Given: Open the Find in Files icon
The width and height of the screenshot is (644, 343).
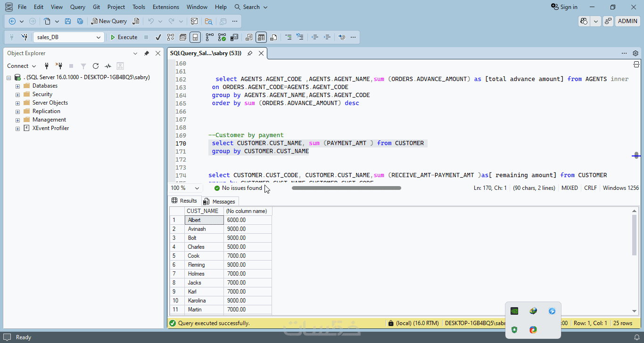Looking at the screenshot, I should point(208,21).
